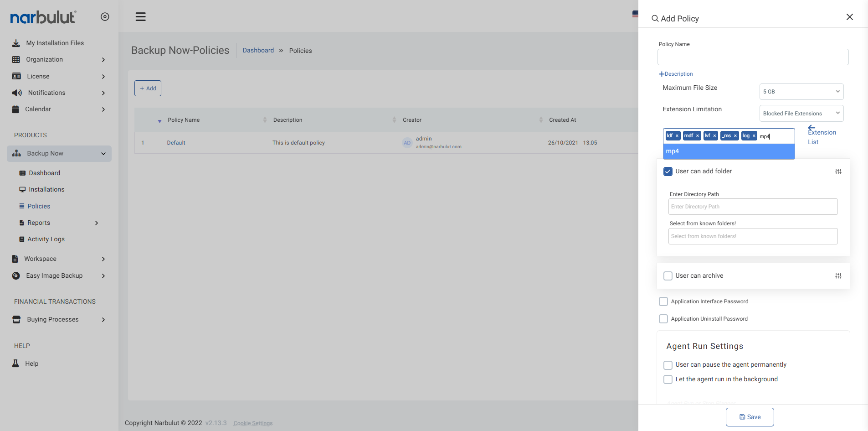Remove the log extension tag
Image resolution: width=868 pixels, height=431 pixels.
click(x=754, y=136)
